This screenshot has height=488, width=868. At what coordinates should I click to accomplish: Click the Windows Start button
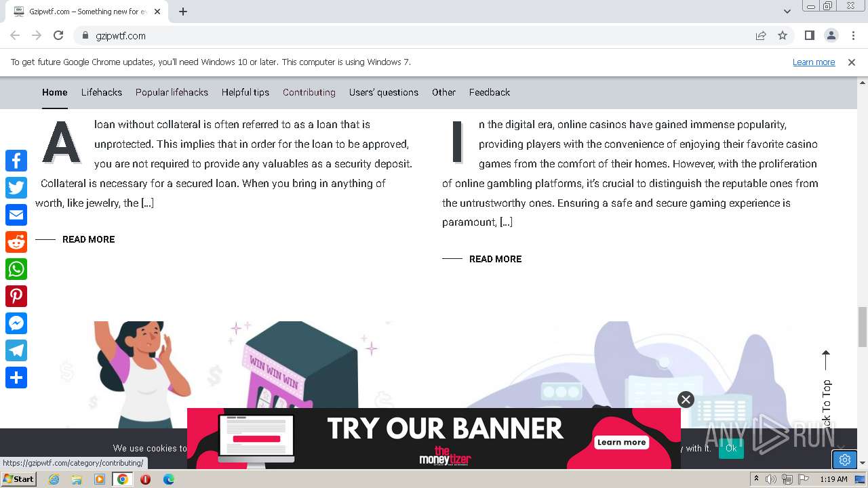pos(19,479)
